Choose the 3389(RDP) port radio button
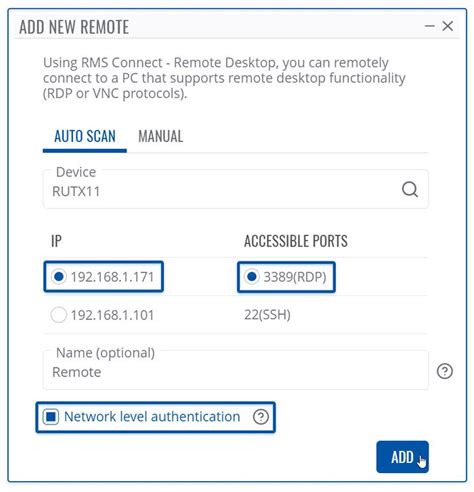Image resolution: width=474 pixels, height=492 pixels. point(252,277)
